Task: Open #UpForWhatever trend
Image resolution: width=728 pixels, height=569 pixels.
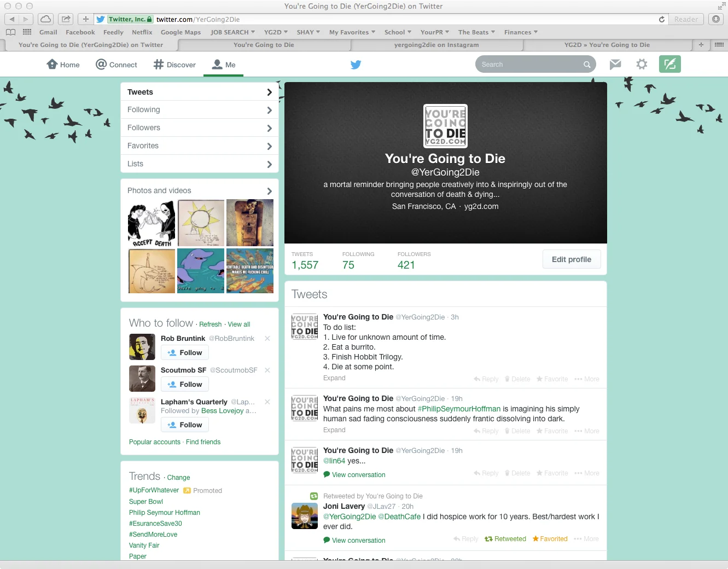Action: [x=154, y=490]
